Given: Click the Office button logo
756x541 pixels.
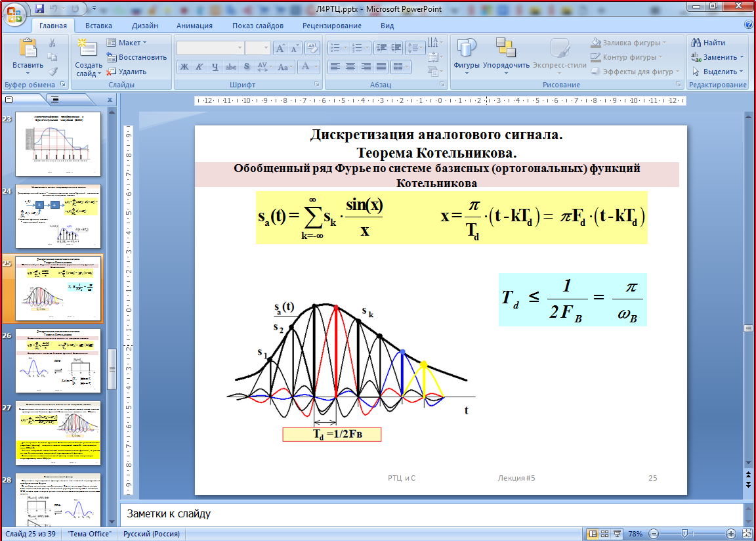Looking at the screenshot, I should (x=14, y=13).
